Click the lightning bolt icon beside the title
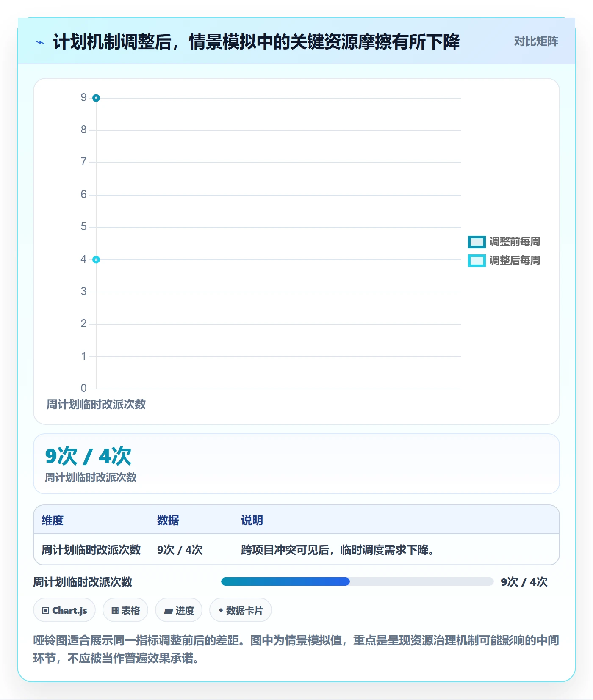 pos(40,42)
